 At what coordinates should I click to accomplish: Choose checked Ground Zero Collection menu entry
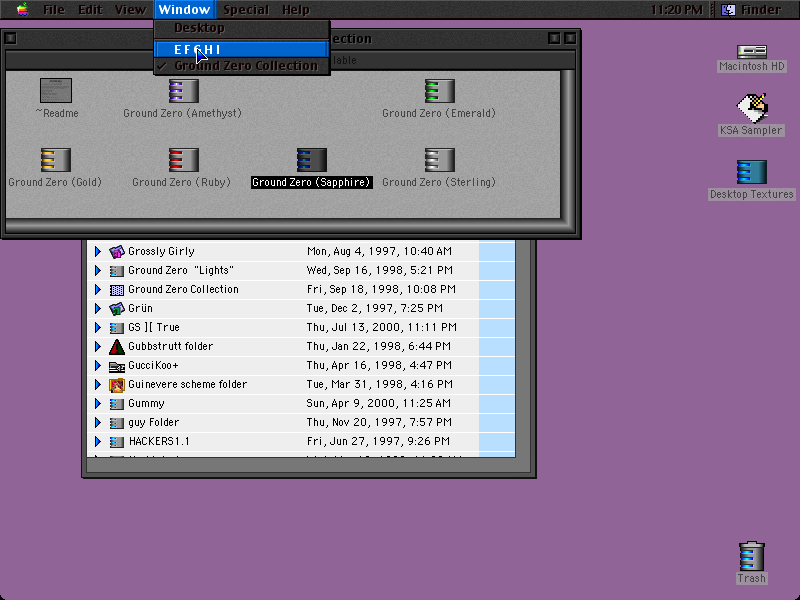[x=242, y=66]
